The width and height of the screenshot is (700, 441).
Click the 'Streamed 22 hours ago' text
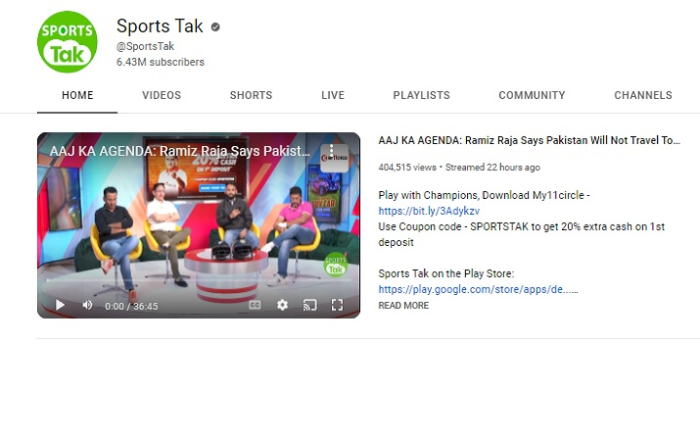(492, 167)
